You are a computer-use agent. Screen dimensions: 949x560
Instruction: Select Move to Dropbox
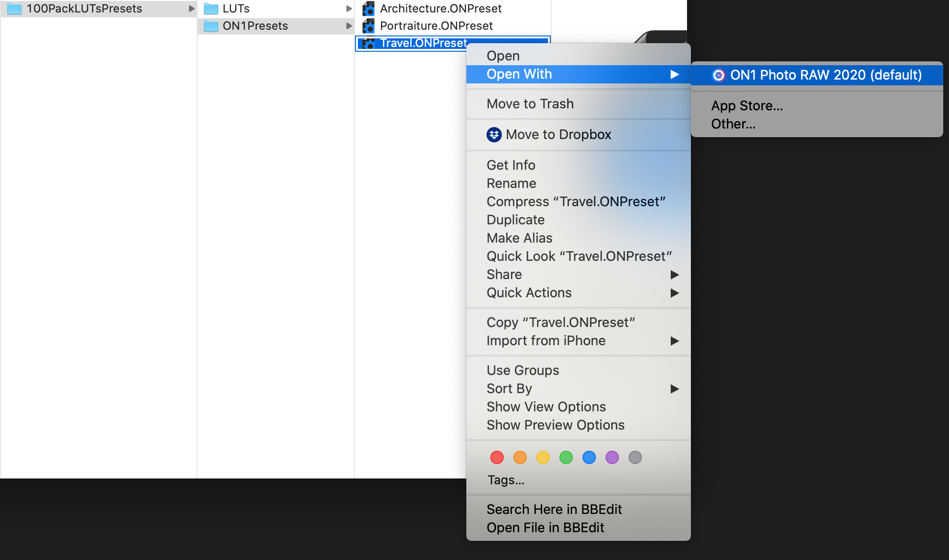(x=579, y=135)
